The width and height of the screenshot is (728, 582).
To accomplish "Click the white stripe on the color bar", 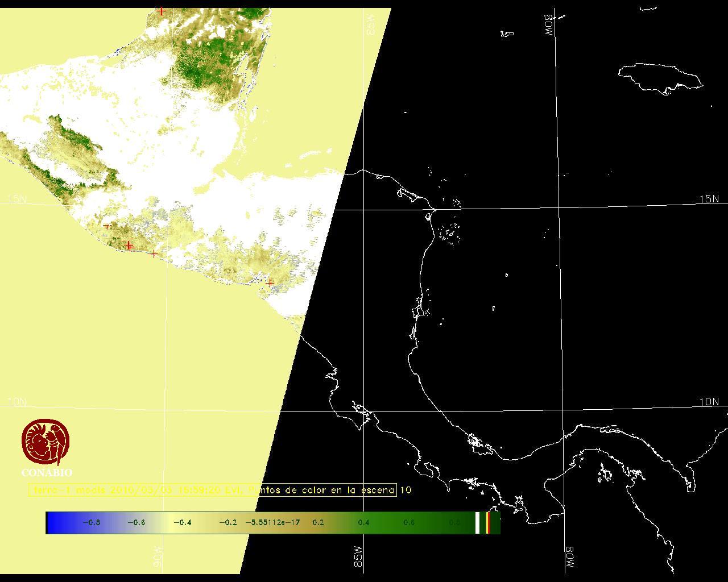I will click(477, 522).
